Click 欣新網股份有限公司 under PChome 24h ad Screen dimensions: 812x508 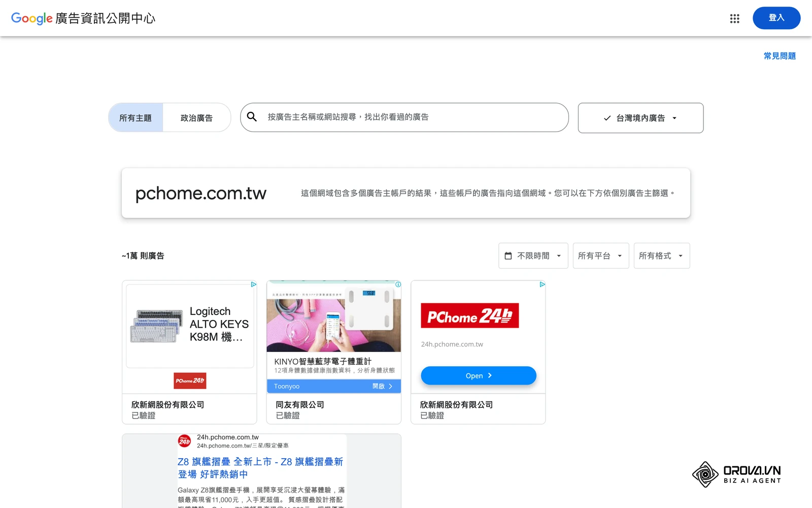click(x=457, y=405)
